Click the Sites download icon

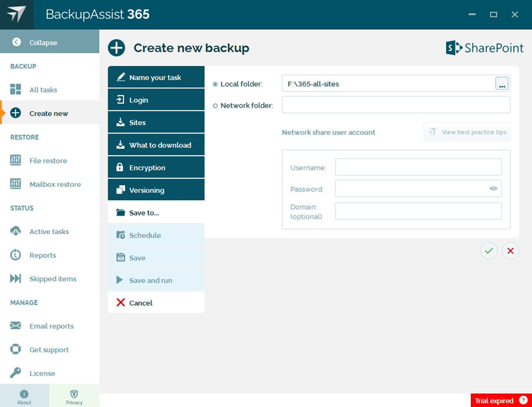(120, 122)
